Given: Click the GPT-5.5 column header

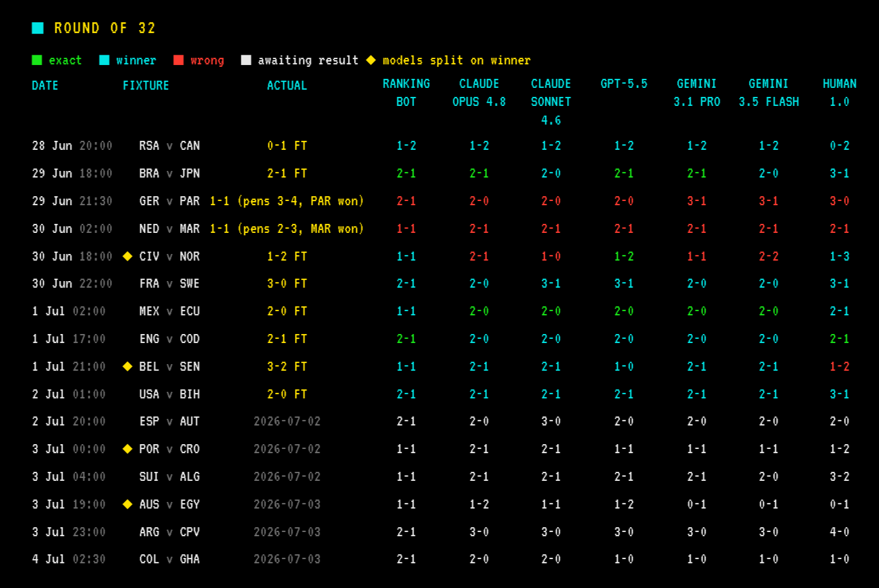Looking at the screenshot, I should tap(624, 84).
